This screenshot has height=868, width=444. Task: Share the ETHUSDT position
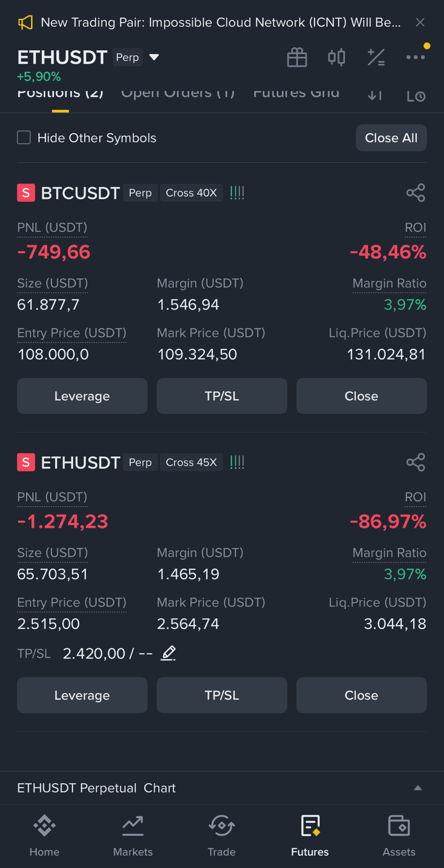point(416,462)
